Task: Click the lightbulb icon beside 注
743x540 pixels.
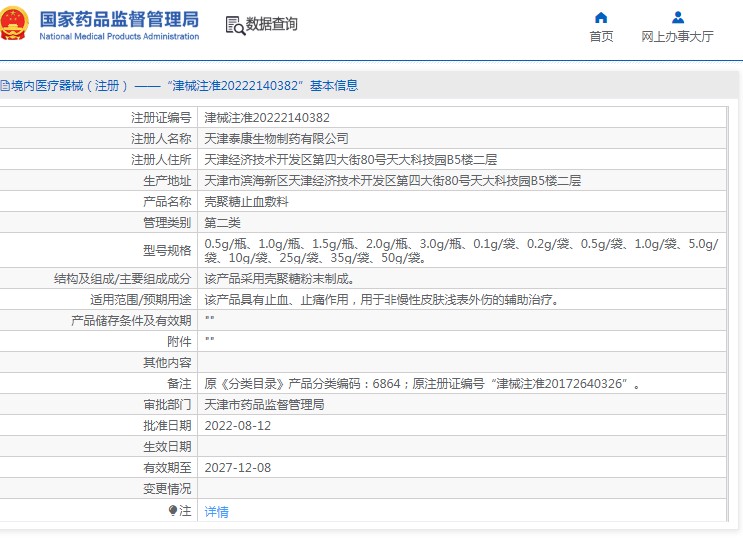Action: click(173, 511)
